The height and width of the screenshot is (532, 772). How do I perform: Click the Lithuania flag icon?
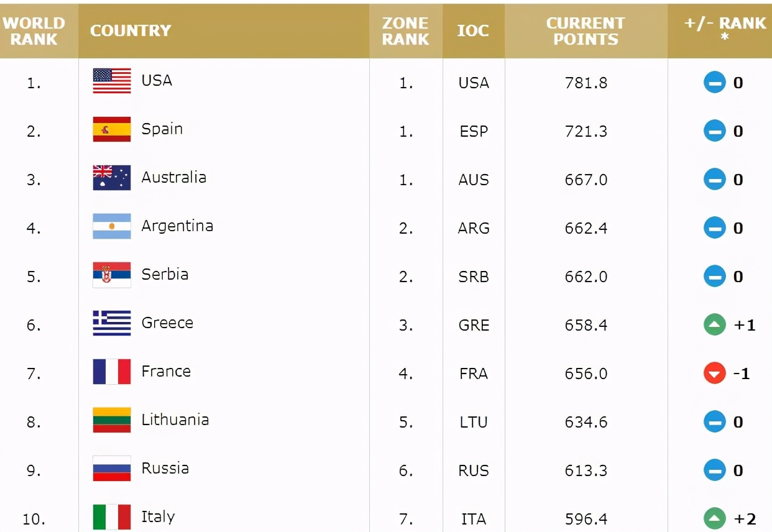112,420
